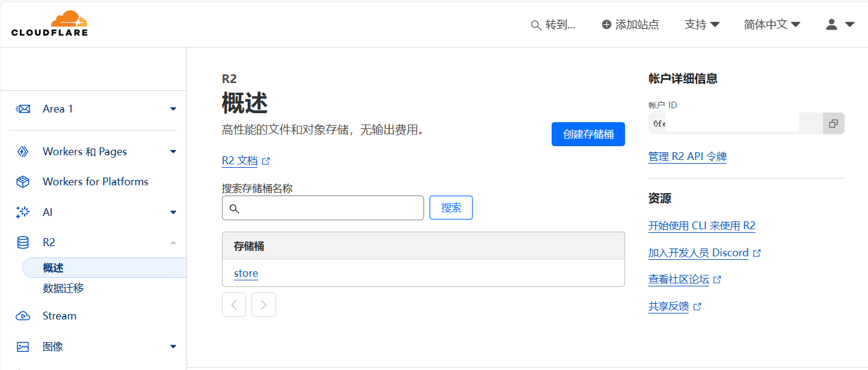The image size is (868, 370).
Task: Click the 存储桶 table column header
Action: coord(423,246)
